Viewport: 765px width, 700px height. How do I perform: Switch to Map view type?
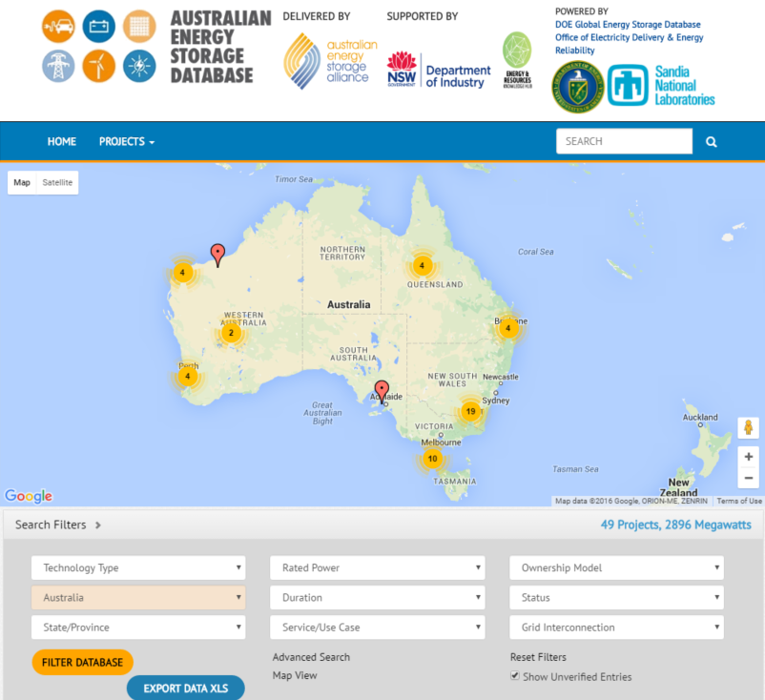(22, 182)
